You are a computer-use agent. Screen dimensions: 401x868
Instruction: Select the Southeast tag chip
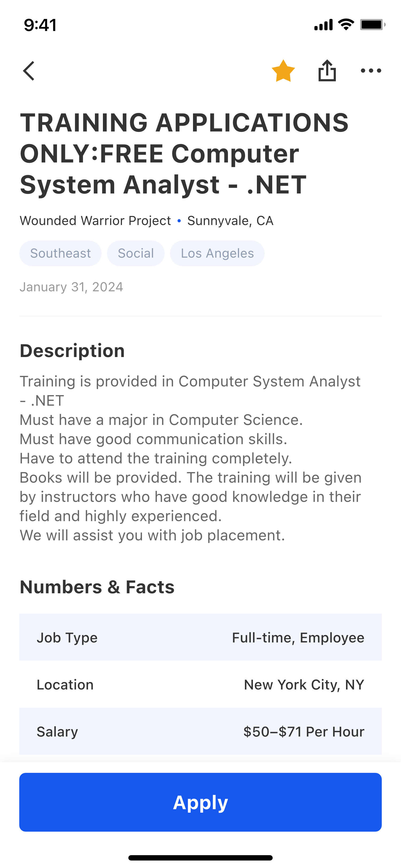tap(60, 253)
